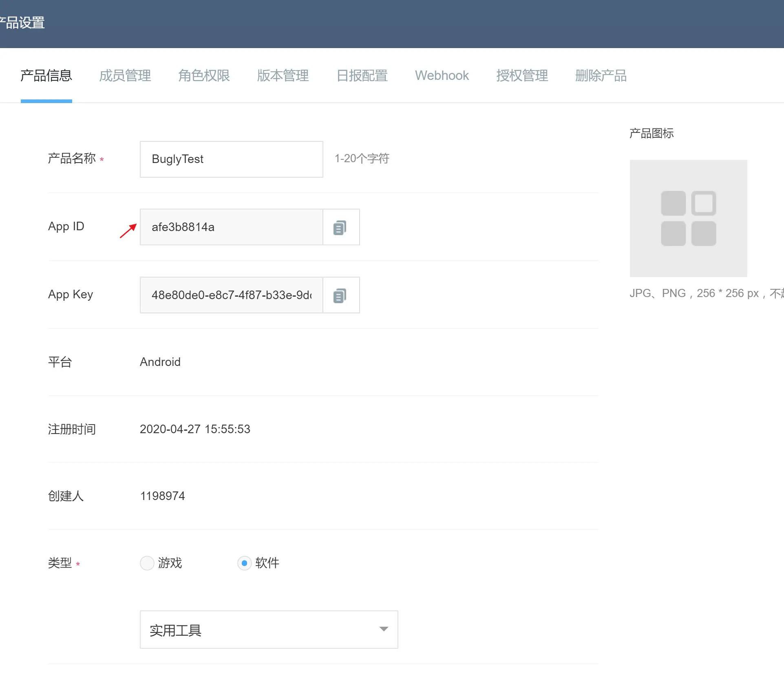This screenshot has width=784, height=674.
Task: Go to the Webhook tab
Action: (x=442, y=76)
